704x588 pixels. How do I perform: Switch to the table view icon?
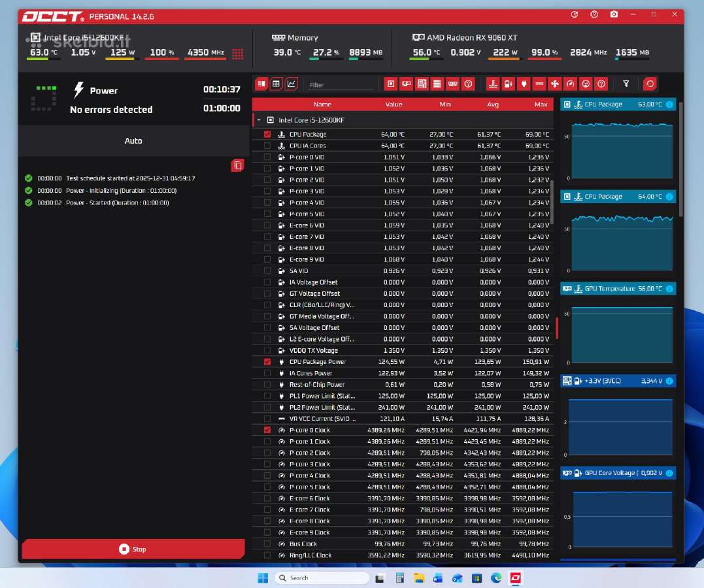[276, 84]
